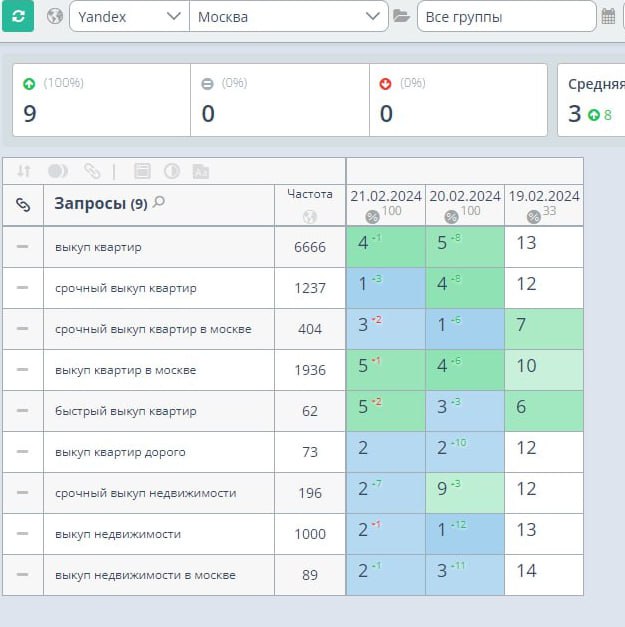Click the dash icon in срочный выкуп квартир row
The width and height of the screenshot is (625, 627).
coord(22,288)
